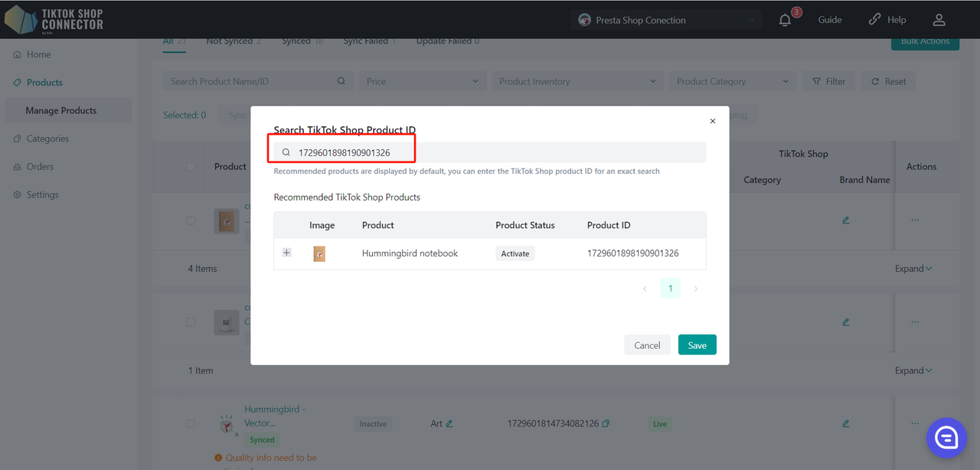Click the TikTok Shop Connector logo
980x470 pixels.
click(x=54, y=20)
